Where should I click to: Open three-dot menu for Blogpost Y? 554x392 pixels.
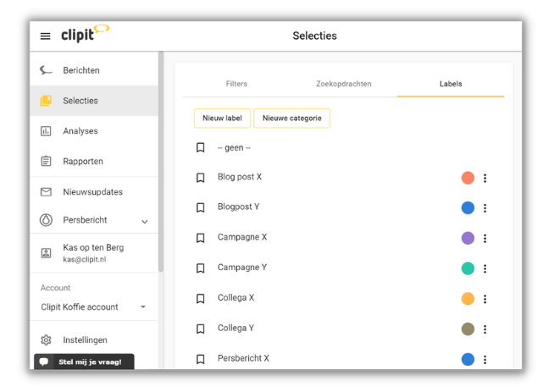pos(485,208)
